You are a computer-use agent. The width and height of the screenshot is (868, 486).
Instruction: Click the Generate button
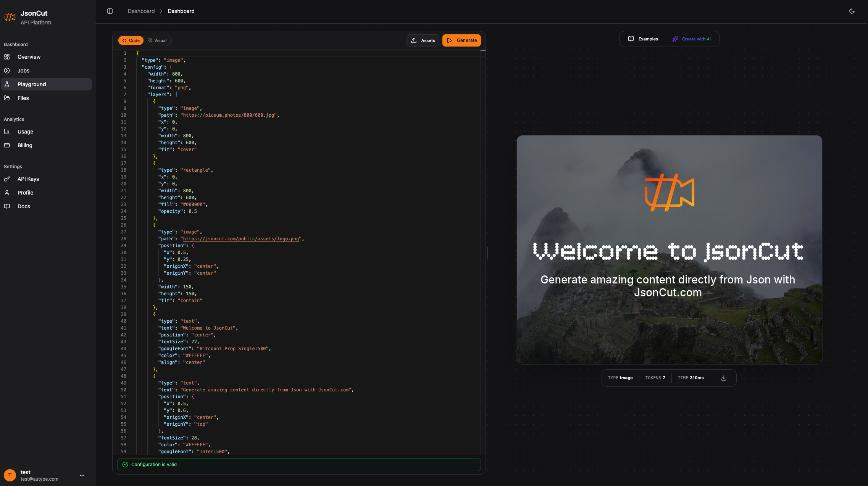click(x=461, y=40)
